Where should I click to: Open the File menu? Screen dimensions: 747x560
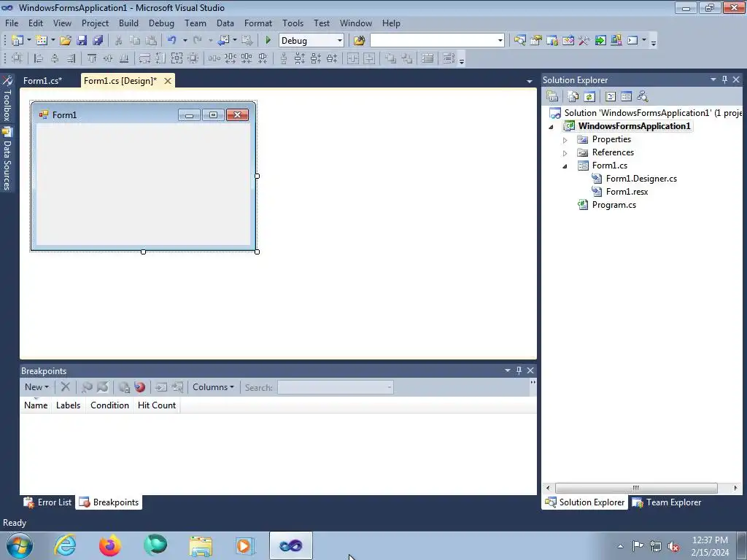point(12,23)
